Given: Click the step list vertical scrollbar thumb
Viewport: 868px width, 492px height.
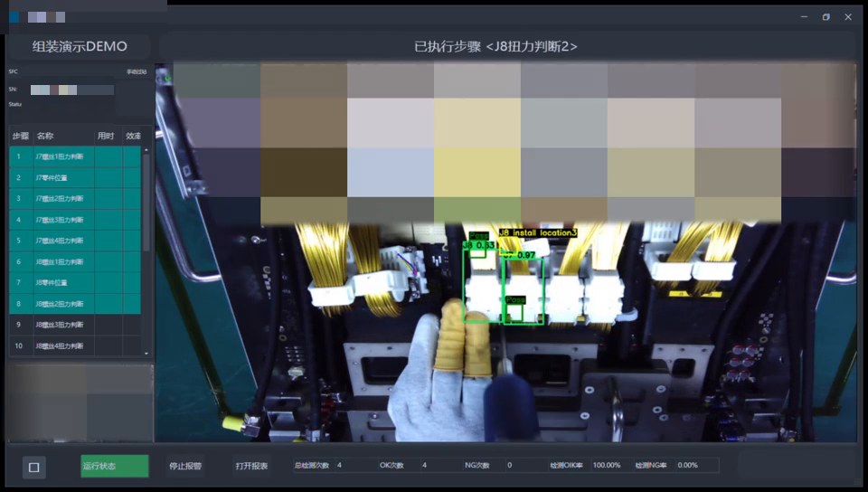Looking at the screenshot, I should click(146, 203).
